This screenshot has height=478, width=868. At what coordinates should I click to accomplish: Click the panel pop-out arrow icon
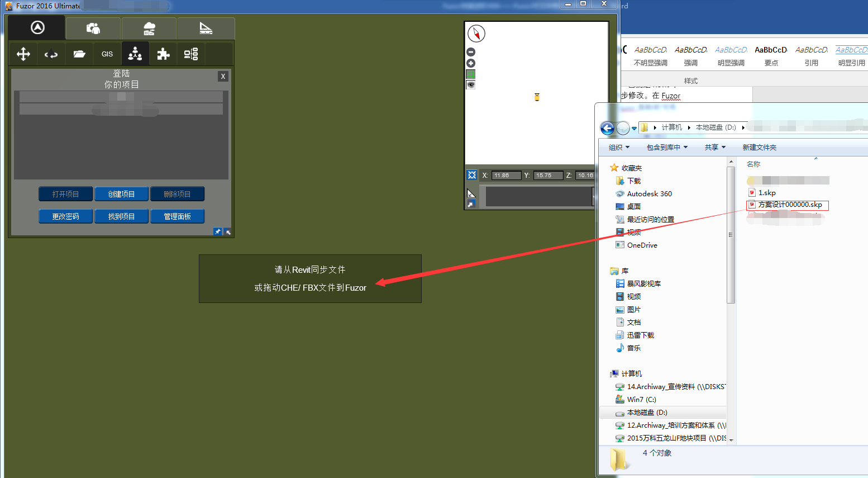point(228,231)
